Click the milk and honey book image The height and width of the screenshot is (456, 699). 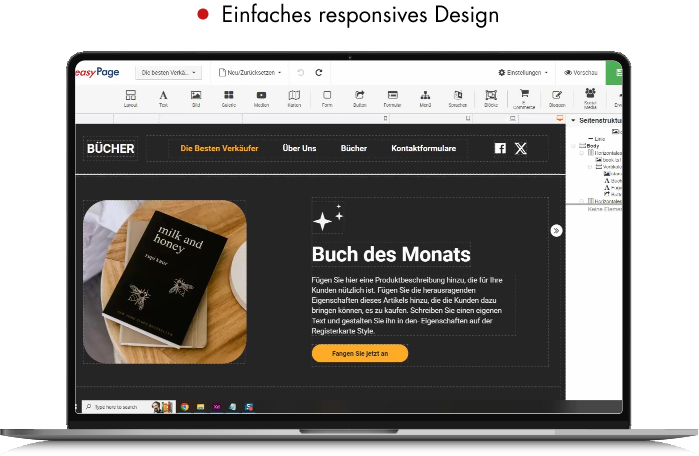164,282
